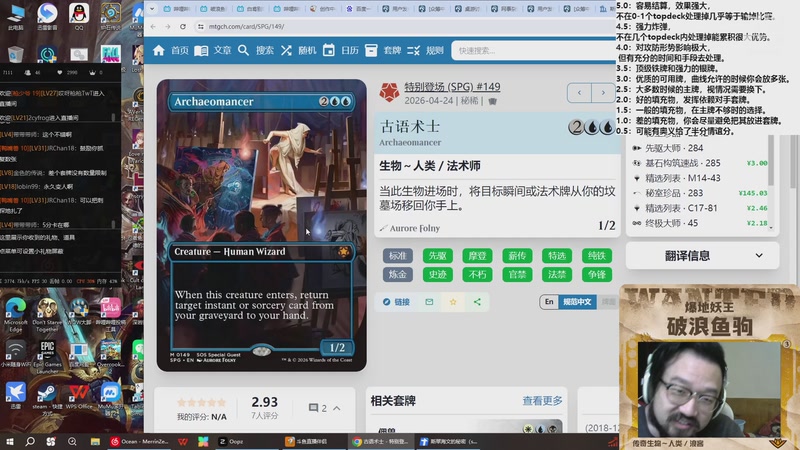Click the yellow star favorite icon
Screen dimensions: 800x450
(x=453, y=302)
